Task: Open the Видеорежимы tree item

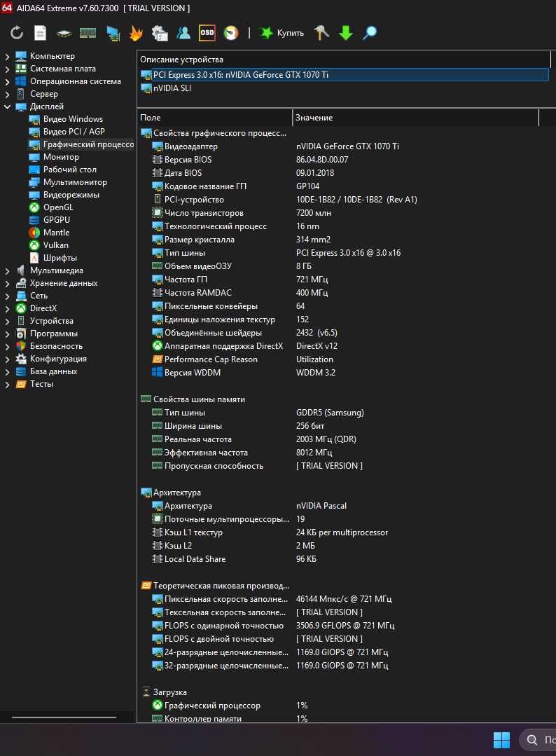Action: pos(64,195)
